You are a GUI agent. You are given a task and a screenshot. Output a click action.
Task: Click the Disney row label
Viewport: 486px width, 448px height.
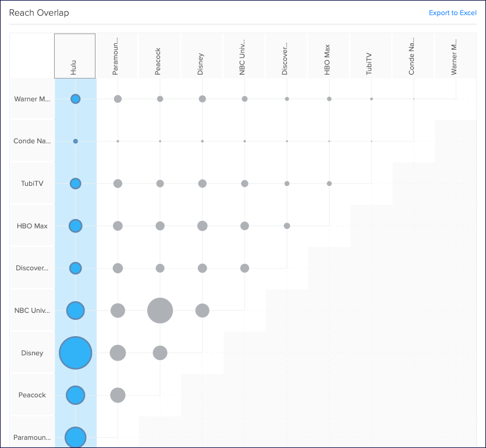click(32, 353)
